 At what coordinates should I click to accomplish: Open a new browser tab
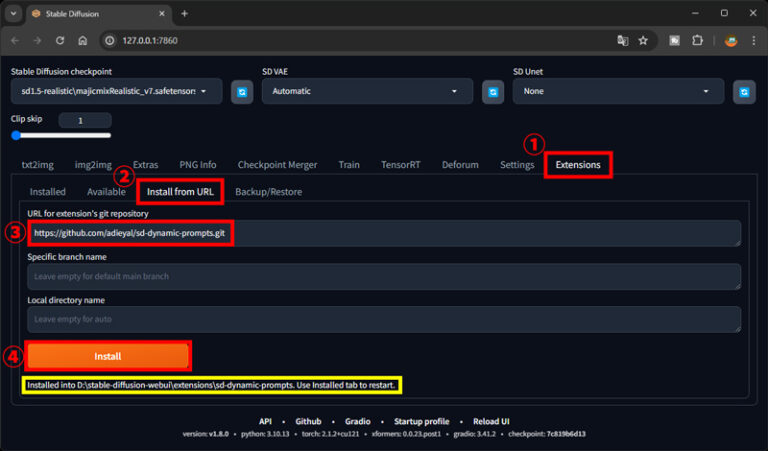click(184, 13)
